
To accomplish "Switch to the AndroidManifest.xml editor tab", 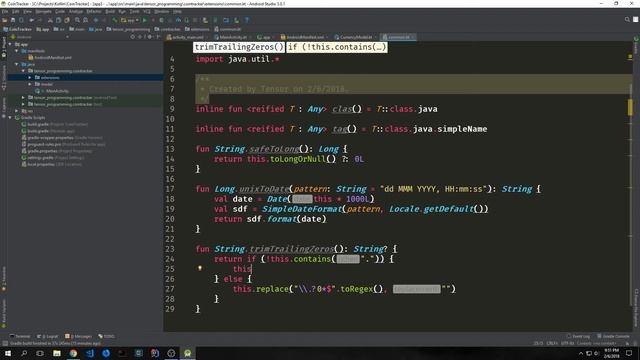I will 304,37.
